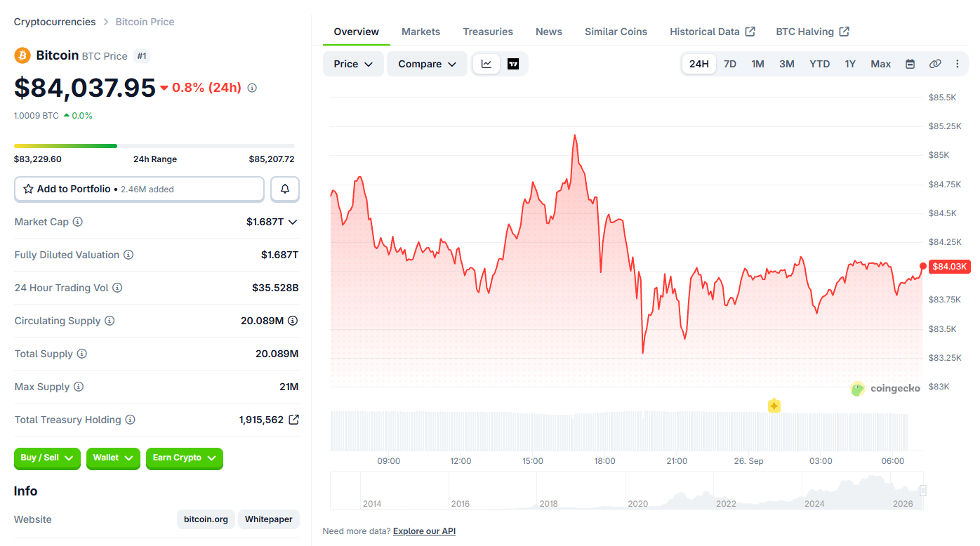The image size is (980, 546).
Task: Open chart more options three-dot menu
Action: coord(957,64)
